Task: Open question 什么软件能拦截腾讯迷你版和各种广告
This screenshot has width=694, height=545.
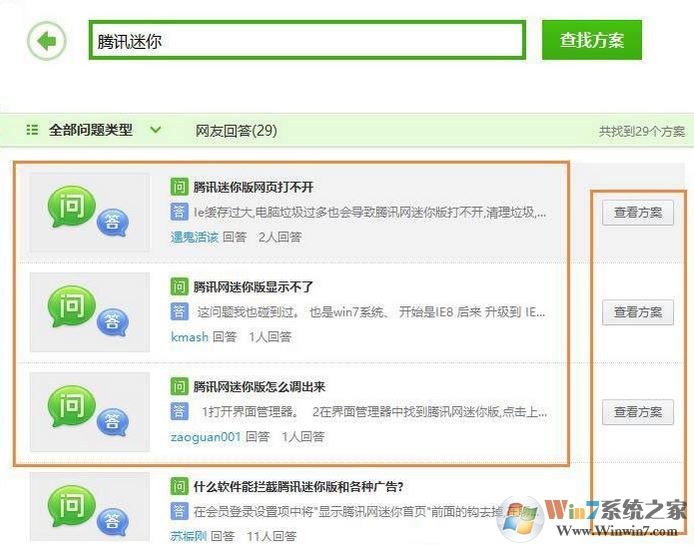Action: [x=298, y=487]
